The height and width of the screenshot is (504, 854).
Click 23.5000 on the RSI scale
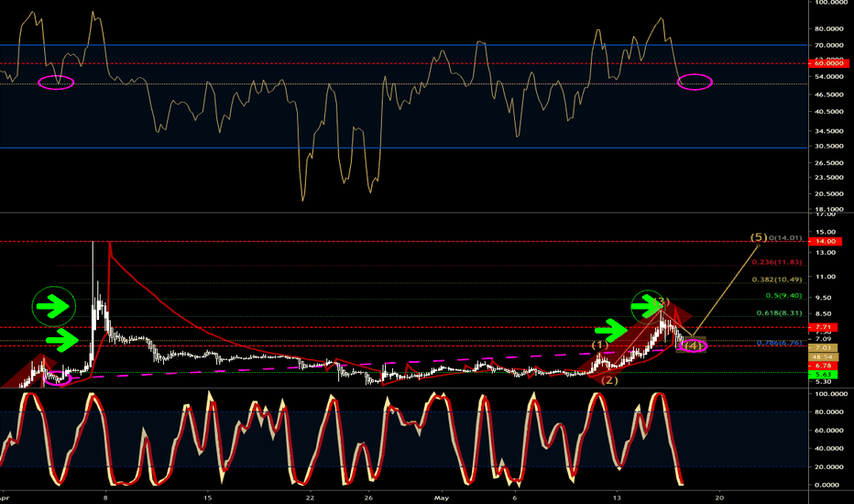[829, 177]
